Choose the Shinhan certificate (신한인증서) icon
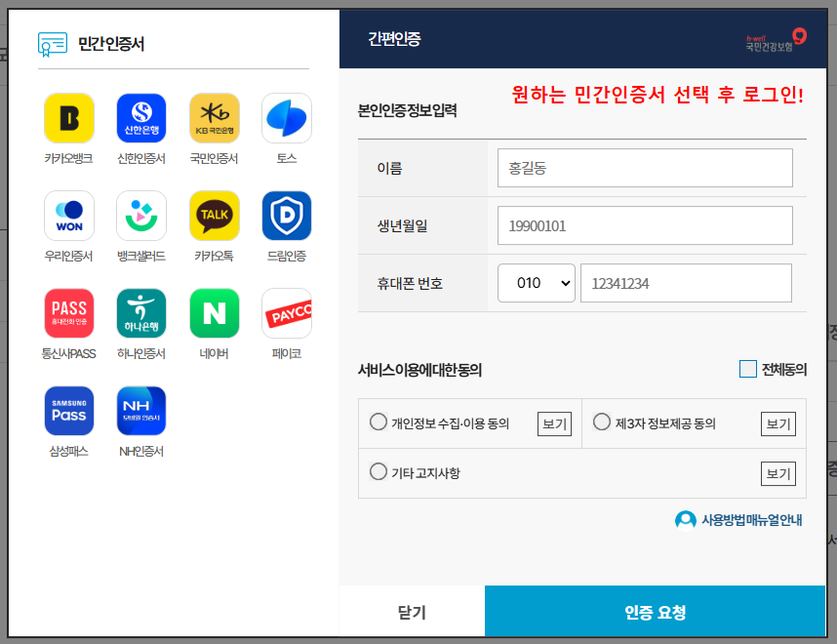837x644 pixels. tap(141, 118)
